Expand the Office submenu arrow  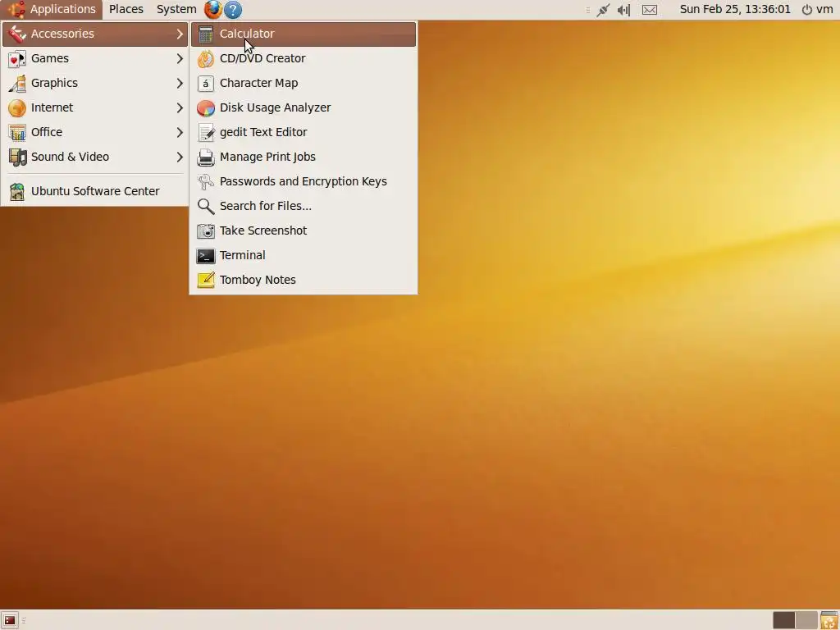coord(180,132)
